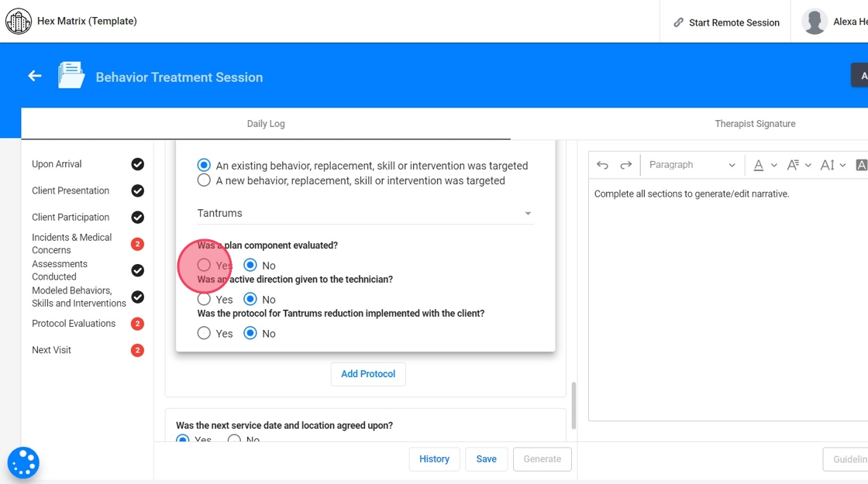Click the Assessments Conducted check icon
The width and height of the screenshot is (868, 484).
(x=138, y=270)
